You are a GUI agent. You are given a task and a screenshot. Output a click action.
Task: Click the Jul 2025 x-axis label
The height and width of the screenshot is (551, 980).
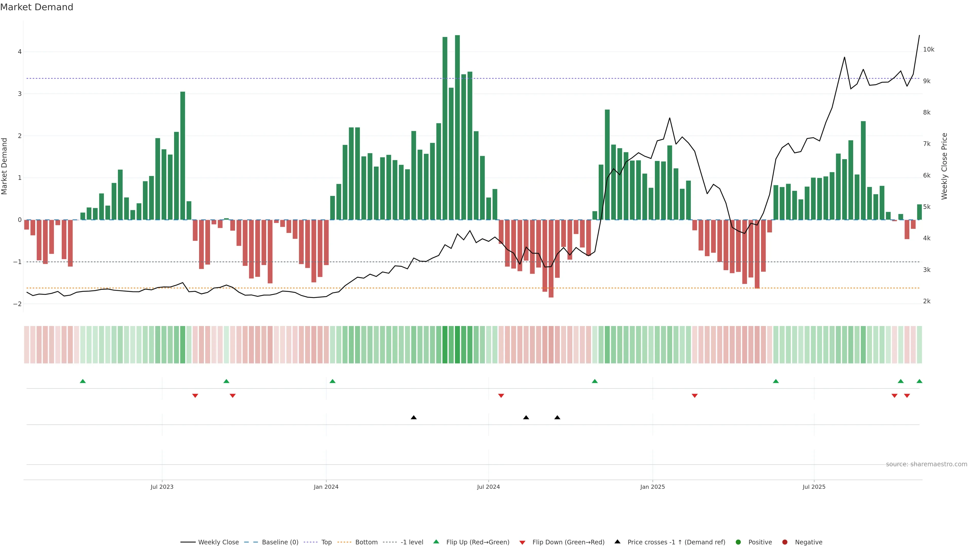pyautogui.click(x=814, y=487)
